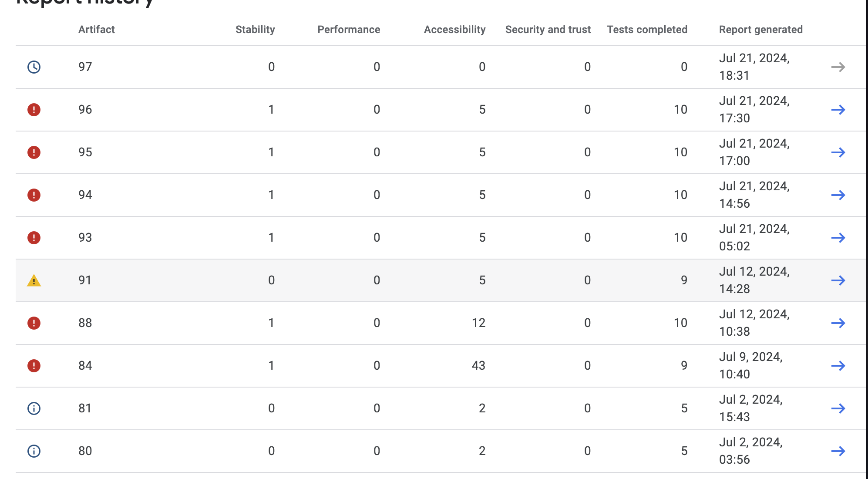Open report arrow for artifact 84
Screen dimensions: 868x479
point(838,366)
